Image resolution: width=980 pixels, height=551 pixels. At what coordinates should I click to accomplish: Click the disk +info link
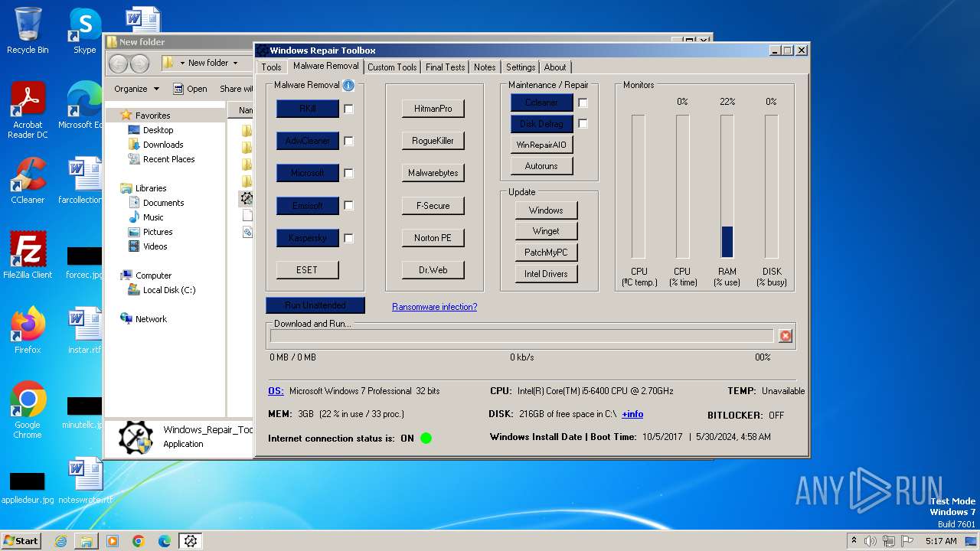[632, 414]
